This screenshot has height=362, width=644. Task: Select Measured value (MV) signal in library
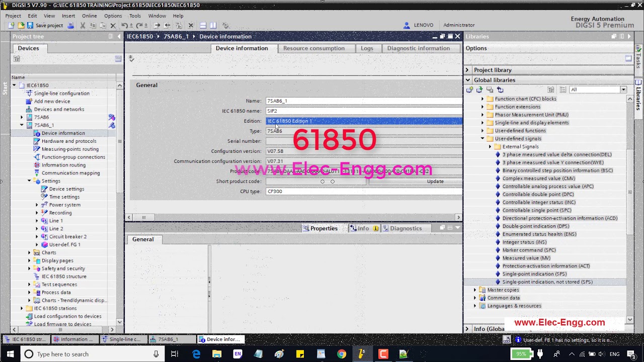click(526, 258)
